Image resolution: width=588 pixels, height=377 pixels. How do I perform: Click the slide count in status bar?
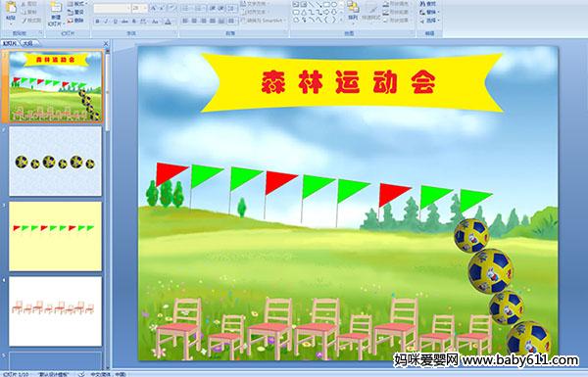tap(16, 374)
